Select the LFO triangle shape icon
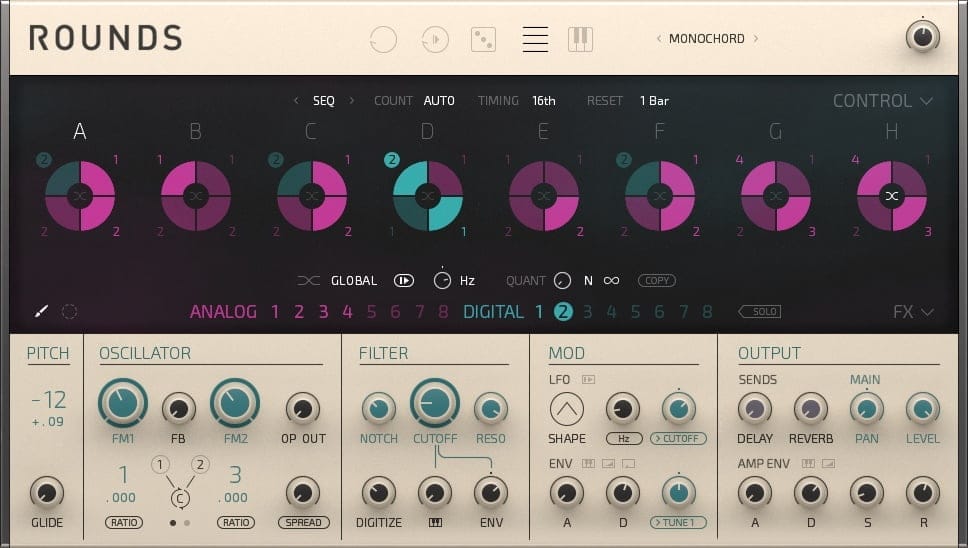This screenshot has height=548, width=968. (567, 409)
